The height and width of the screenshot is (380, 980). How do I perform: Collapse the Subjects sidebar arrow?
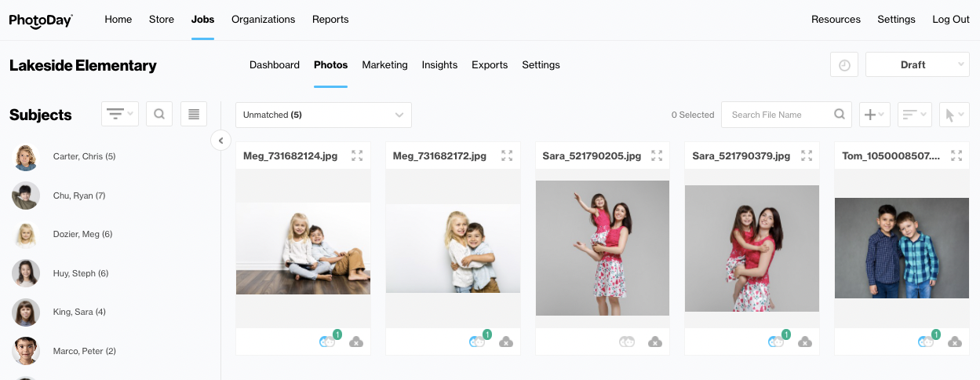point(220,141)
